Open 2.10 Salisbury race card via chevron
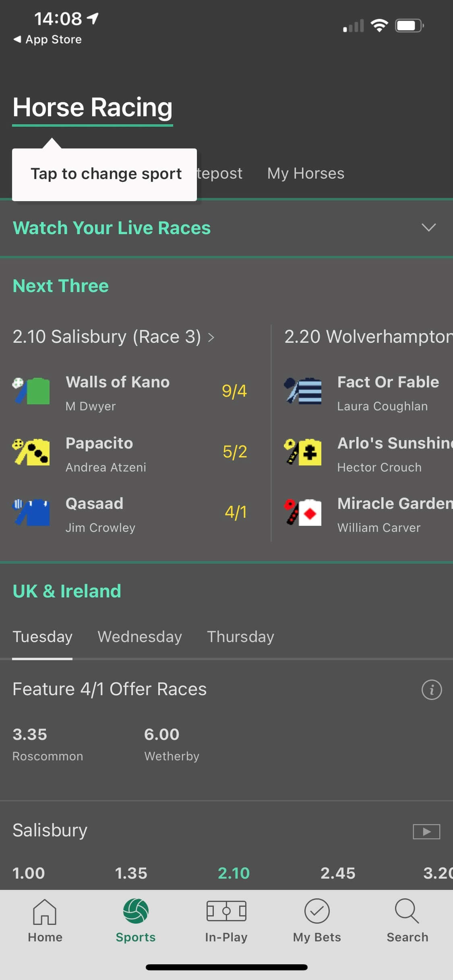This screenshot has height=980, width=453. click(x=211, y=338)
